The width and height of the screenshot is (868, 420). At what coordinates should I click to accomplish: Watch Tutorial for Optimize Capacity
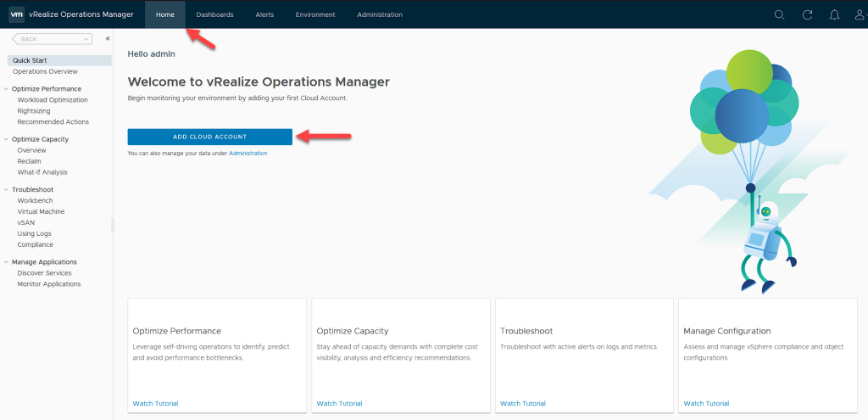coord(339,403)
